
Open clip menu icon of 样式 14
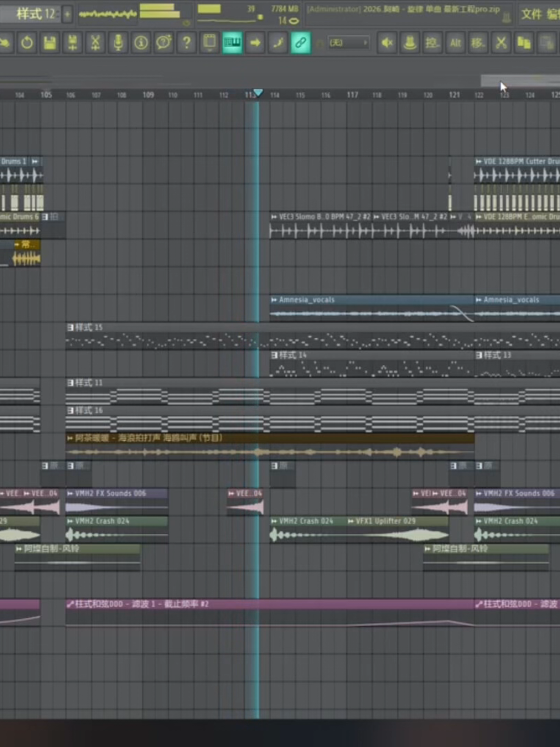click(x=275, y=355)
